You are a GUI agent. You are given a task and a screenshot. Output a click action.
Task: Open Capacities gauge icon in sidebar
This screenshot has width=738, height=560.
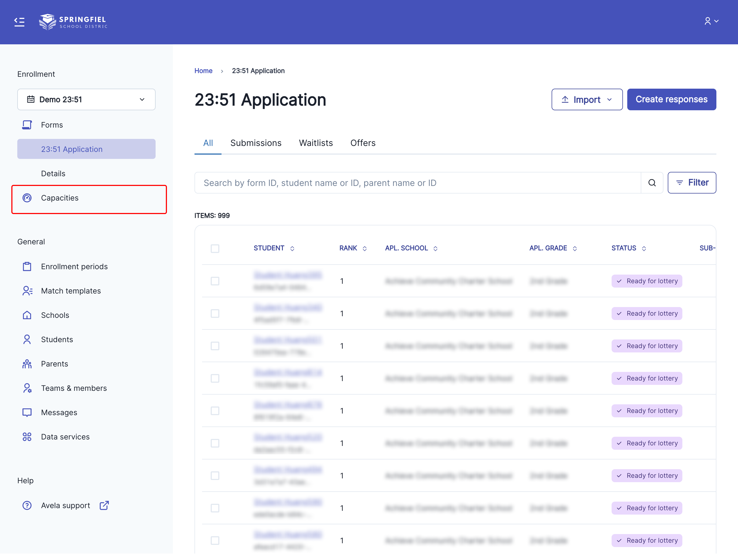[x=27, y=198]
